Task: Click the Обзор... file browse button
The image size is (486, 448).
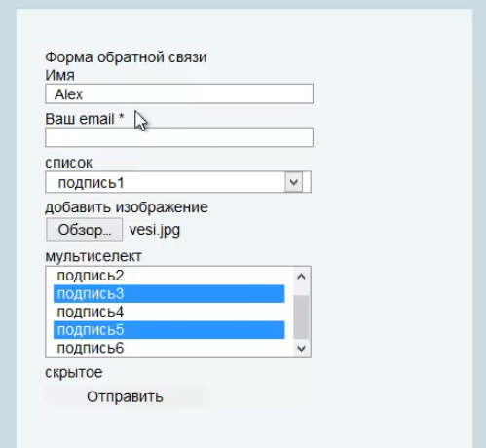Action: click(85, 230)
